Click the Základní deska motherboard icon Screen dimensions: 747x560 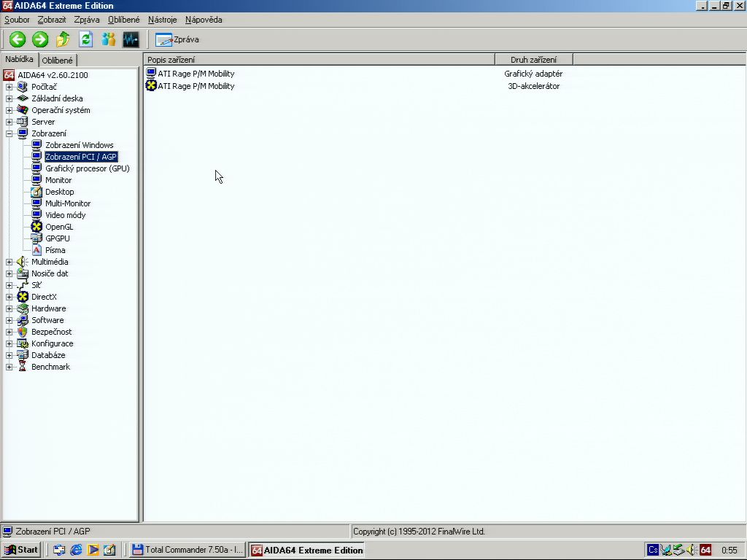pyautogui.click(x=23, y=98)
